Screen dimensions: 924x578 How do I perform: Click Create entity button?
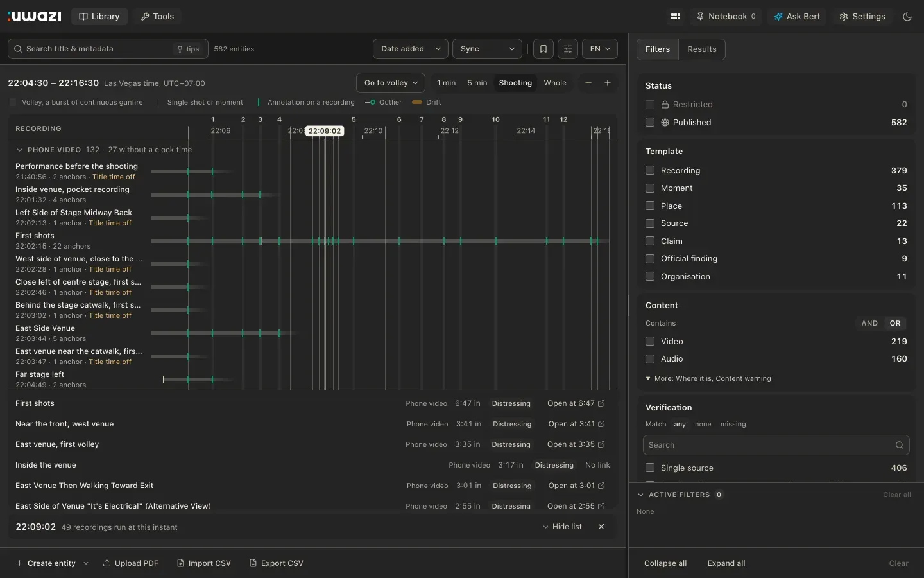pos(46,563)
